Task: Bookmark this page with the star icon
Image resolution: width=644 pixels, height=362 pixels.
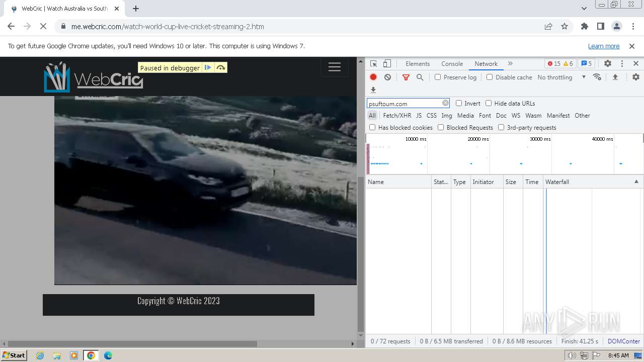Action: pyautogui.click(x=565, y=26)
